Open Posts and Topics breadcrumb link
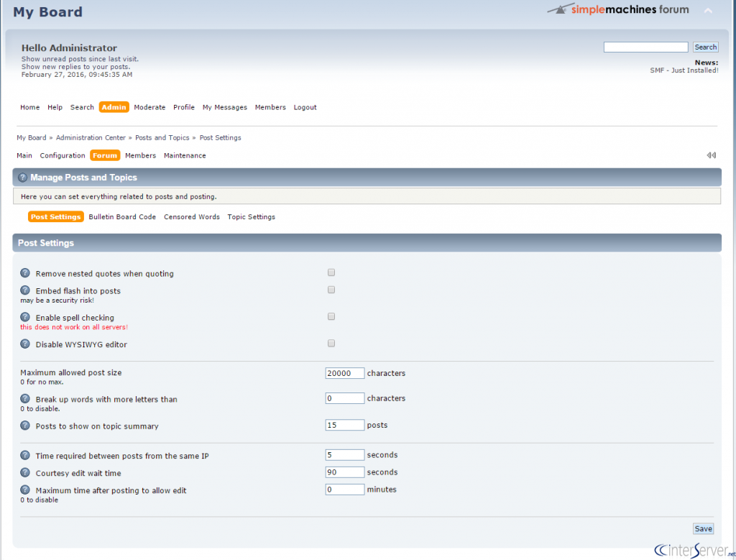This screenshot has height=560, width=736. tap(162, 137)
